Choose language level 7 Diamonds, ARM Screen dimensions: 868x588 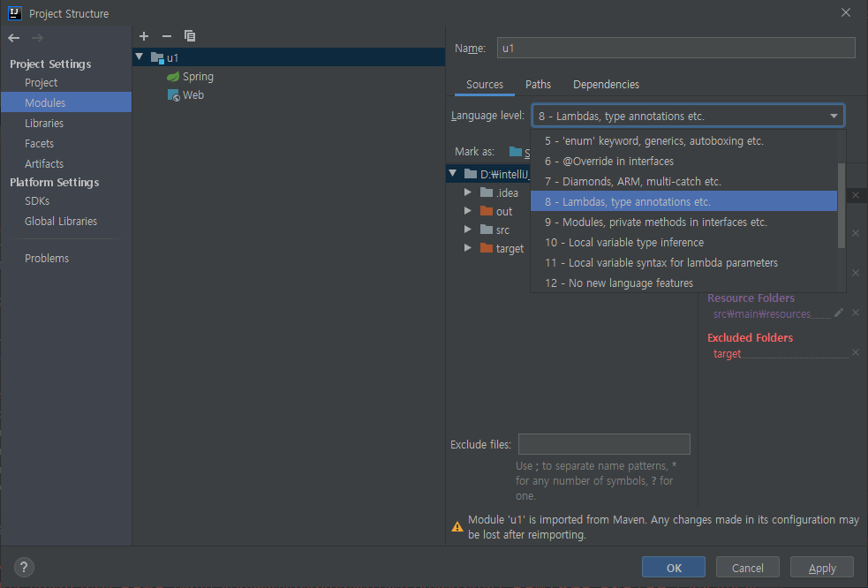point(683,182)
